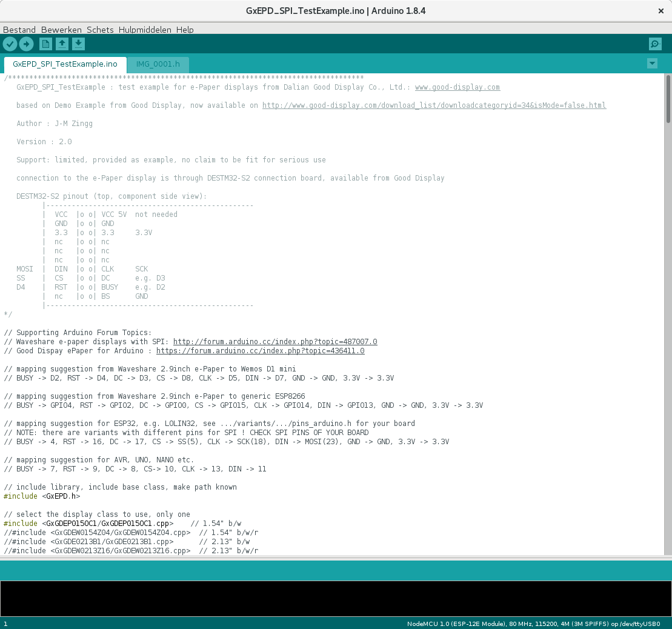This screenshot has height=629, width=672.
Task: Click the 'Support: limited' comment line
Action: (171, 160)
